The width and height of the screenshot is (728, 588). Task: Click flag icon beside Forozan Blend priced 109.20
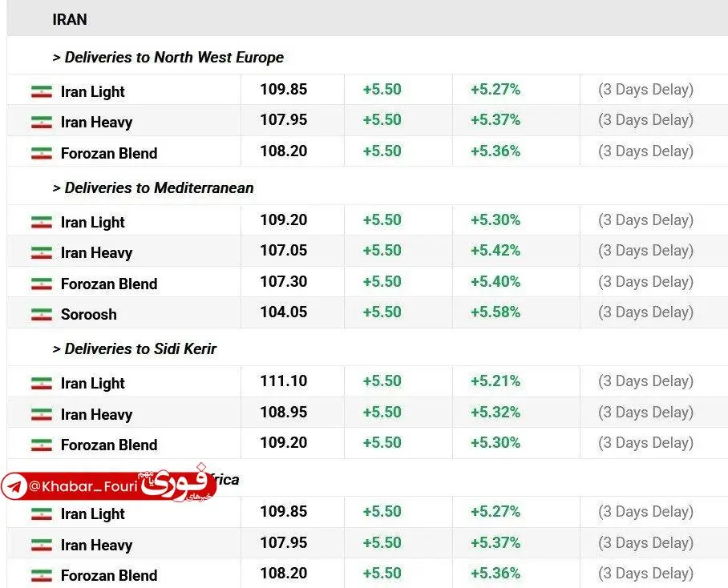[x=41, y=445]
